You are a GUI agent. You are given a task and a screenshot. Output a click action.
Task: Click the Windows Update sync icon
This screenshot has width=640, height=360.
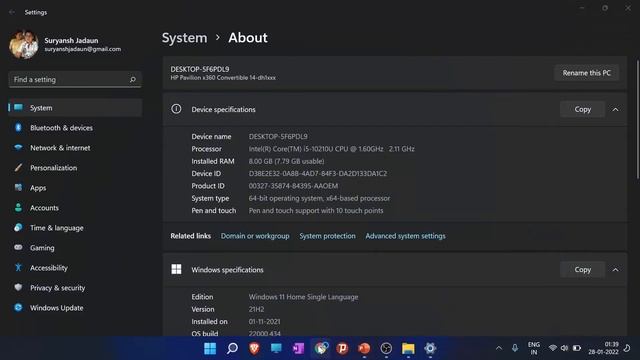tap(18, 307)
